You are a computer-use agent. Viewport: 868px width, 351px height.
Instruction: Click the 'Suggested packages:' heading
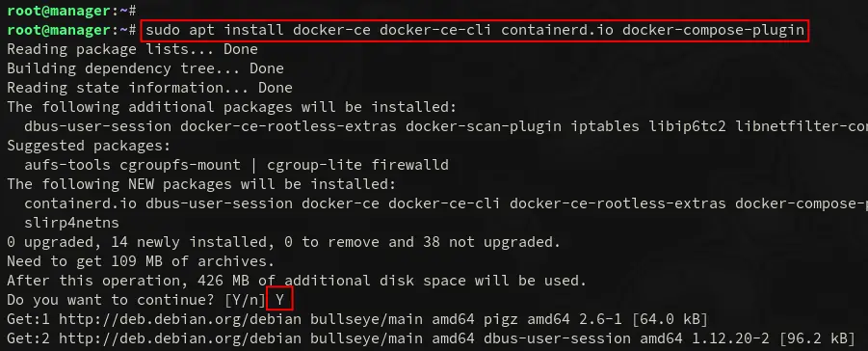90,146
